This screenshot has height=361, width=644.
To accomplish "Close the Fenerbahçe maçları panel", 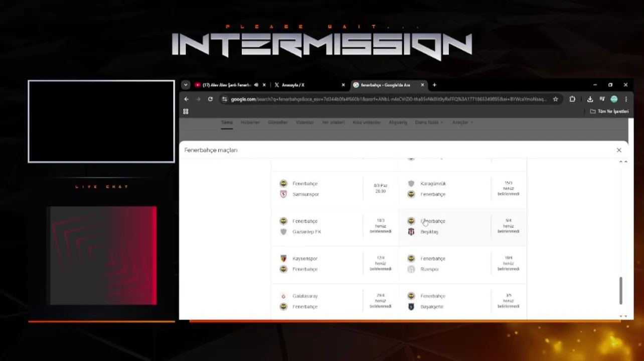I will pos(619,150).
